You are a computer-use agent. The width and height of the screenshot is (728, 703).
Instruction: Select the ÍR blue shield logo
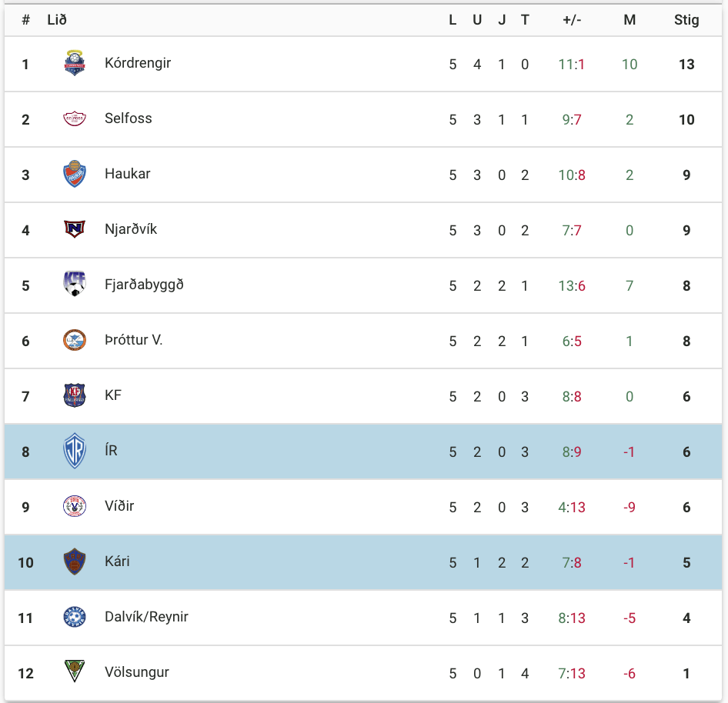[x=75, y=451]
